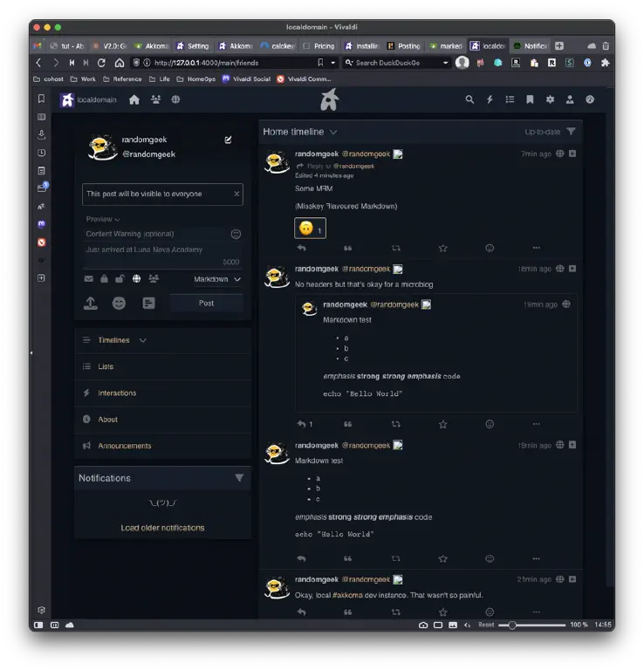
Task: Open the public timeline people icon
Action: (x=155, y=99)
